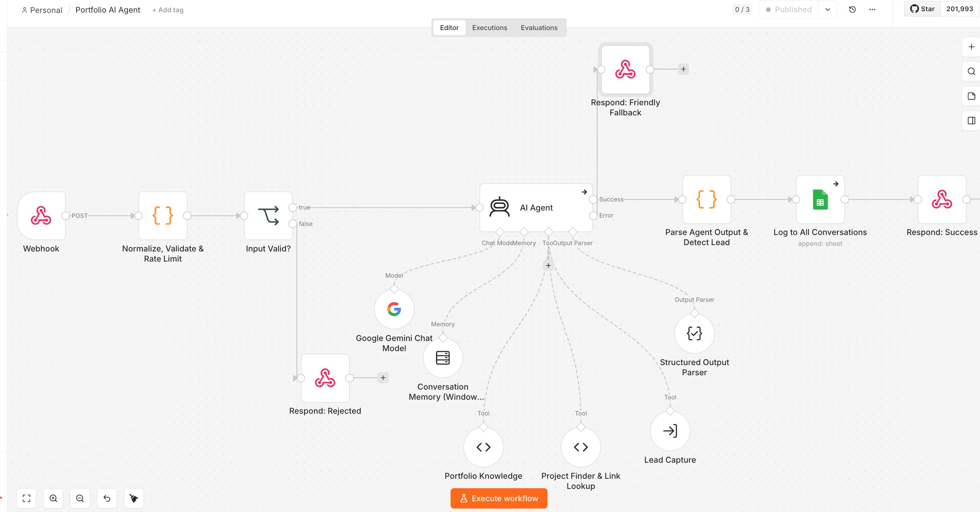Open Parse Agent Output & Detect Lead node

point(706,199)
